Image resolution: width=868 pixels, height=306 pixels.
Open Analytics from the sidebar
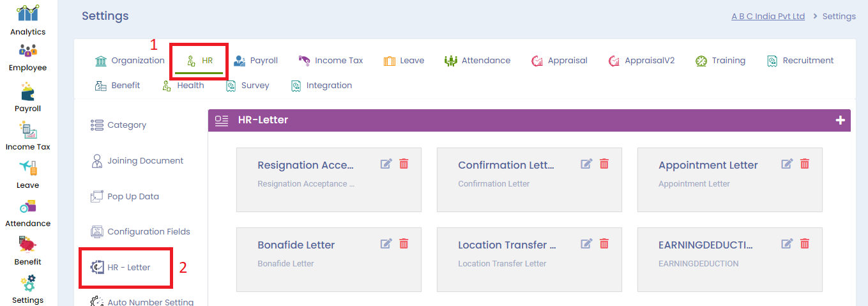click(27, 19)
